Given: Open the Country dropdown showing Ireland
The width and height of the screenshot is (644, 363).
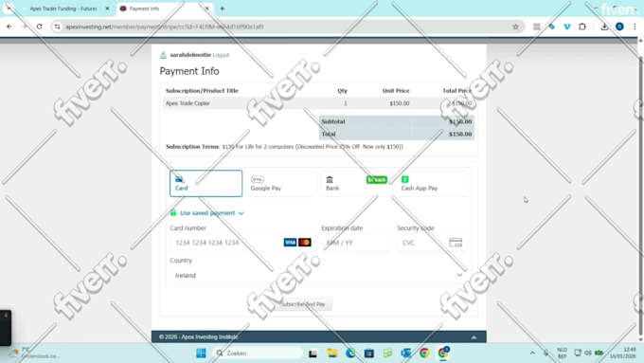Looking at the screenshot, I should 318,275.
